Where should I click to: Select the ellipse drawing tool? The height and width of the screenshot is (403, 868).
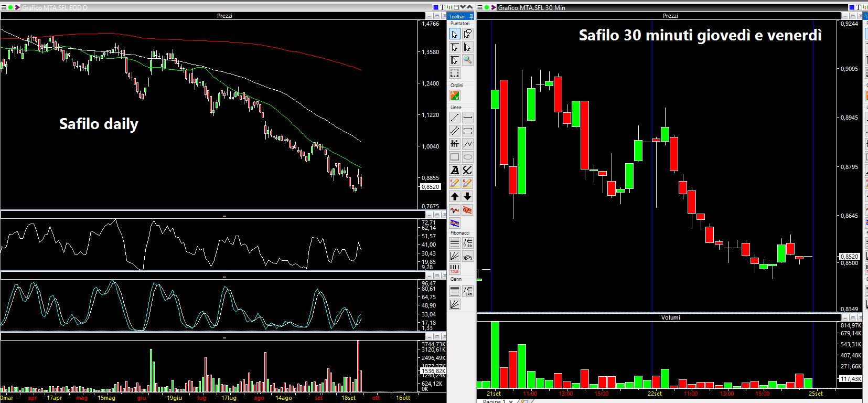pyautogui.click(x=467, y=157)
